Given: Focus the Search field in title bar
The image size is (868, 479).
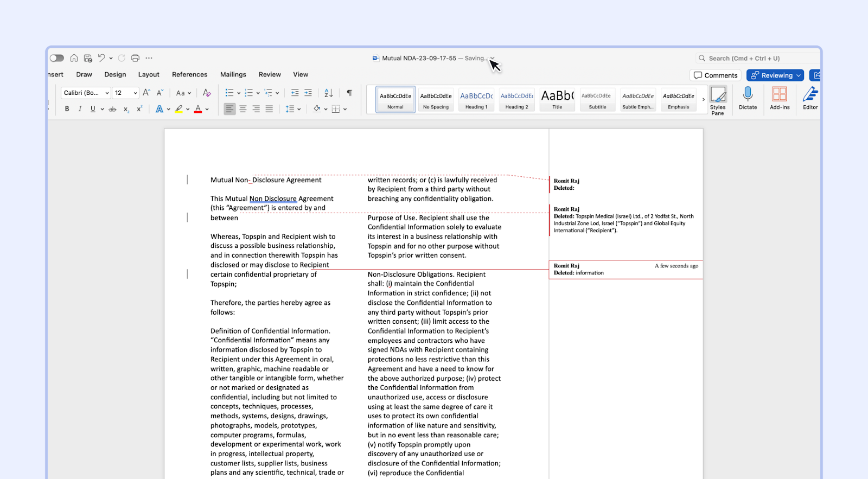Looking at the screenshot, I should 758,58.
